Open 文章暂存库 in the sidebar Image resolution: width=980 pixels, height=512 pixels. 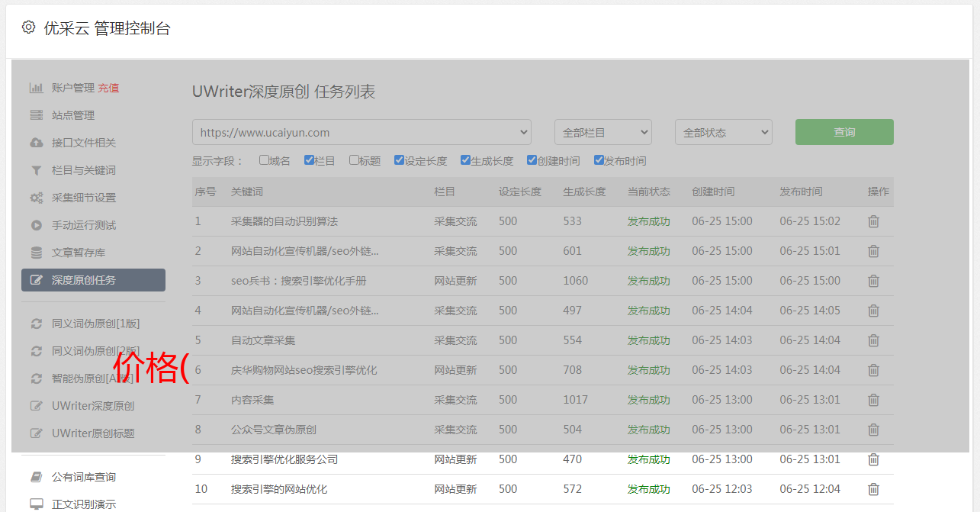pyautogui.click(x=79, y=253)
